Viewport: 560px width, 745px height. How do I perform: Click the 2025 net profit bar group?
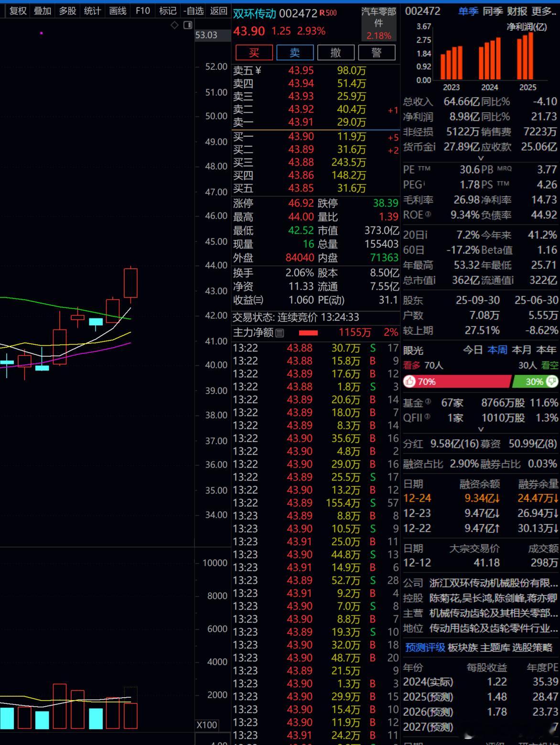point(525,56)
